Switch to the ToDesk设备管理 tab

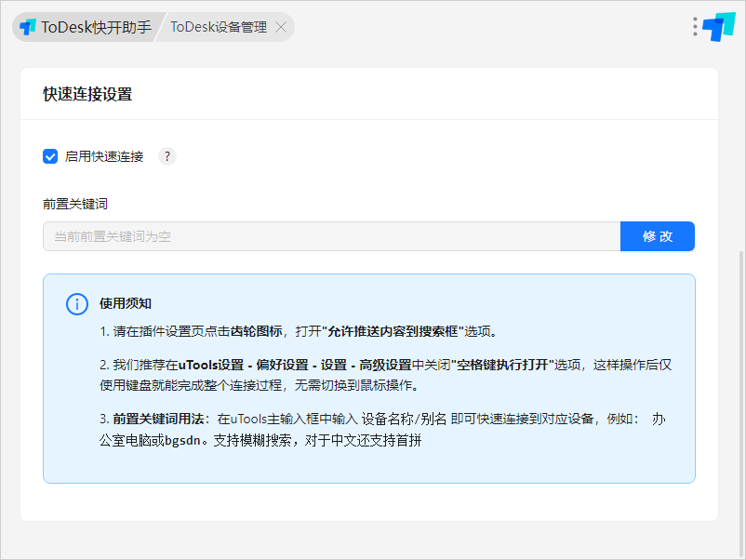pos(219,27)
